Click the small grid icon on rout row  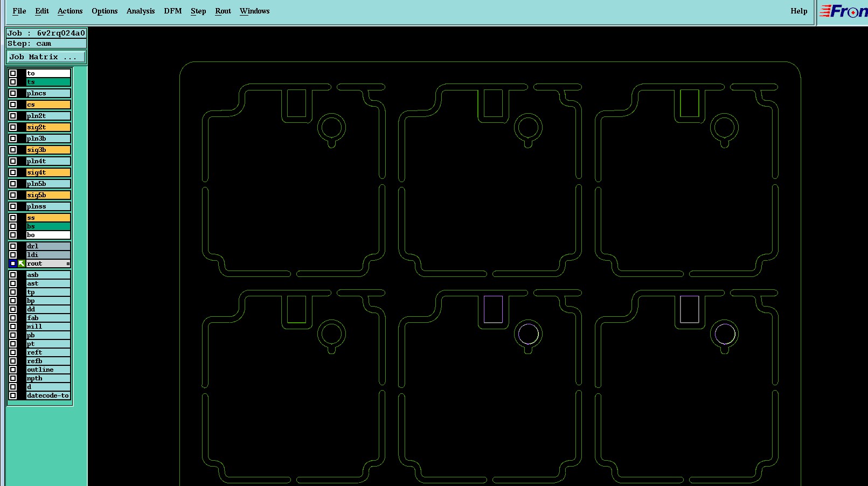[x=68, y=263]
